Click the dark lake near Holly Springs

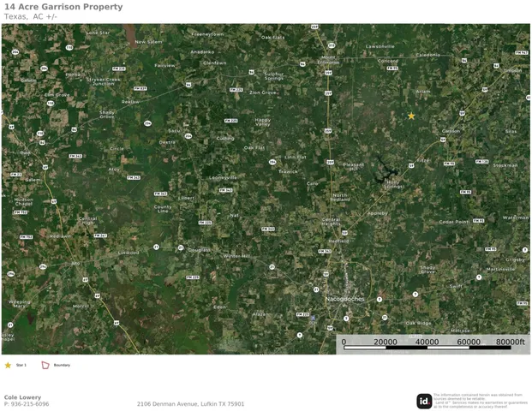pos(386,170)
